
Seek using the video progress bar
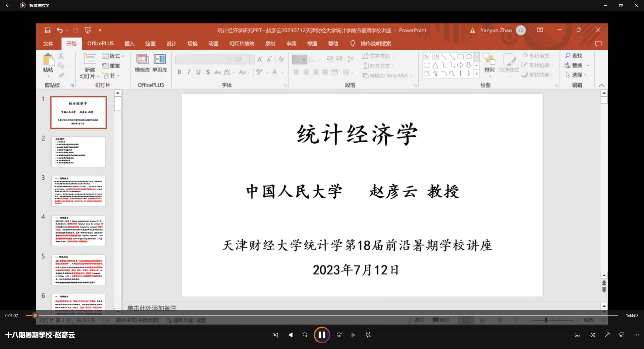(x=322, y=315)
